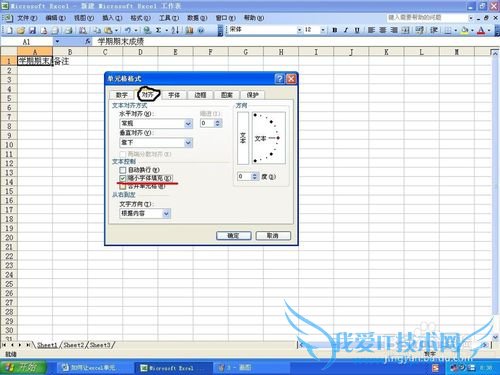Toggle the 合并单元格 merge cells checkbox
The height and width of the screenshot is (375, 500).
pyautogui.click(x=123, y=187)
